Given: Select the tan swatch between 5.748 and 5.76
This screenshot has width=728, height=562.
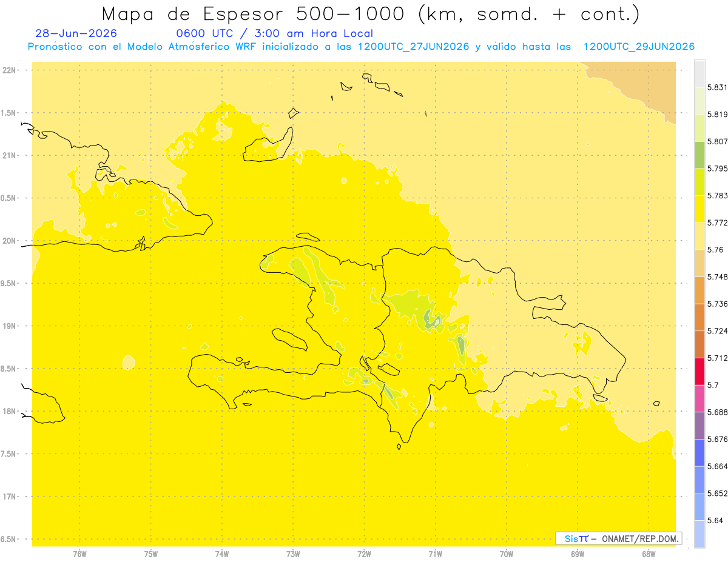Looking at the screenshot, I should 699,263.
